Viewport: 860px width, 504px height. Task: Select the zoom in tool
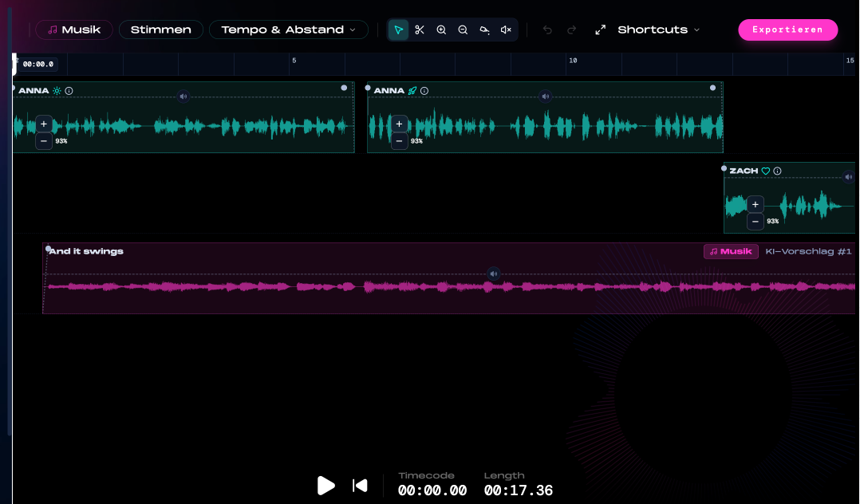coord(441,30)
